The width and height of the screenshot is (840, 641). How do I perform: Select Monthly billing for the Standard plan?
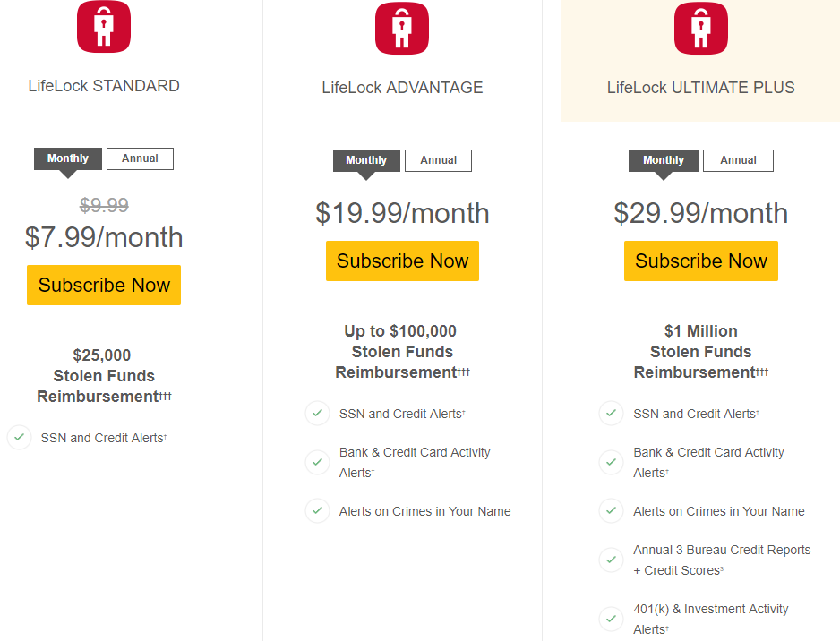(68, 158)
